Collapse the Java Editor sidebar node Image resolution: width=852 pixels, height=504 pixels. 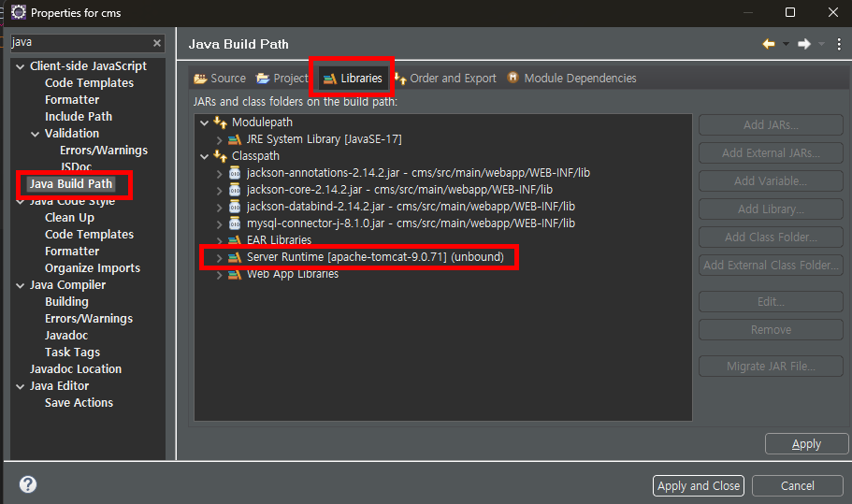(x=20, y=387)
